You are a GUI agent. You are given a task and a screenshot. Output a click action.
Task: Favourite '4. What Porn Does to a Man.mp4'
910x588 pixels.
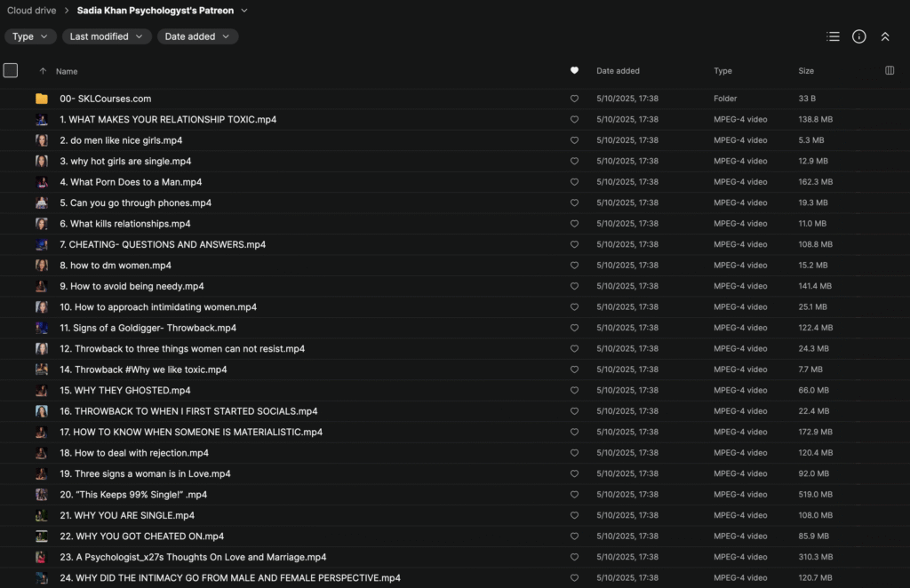(x=574, y=182)
